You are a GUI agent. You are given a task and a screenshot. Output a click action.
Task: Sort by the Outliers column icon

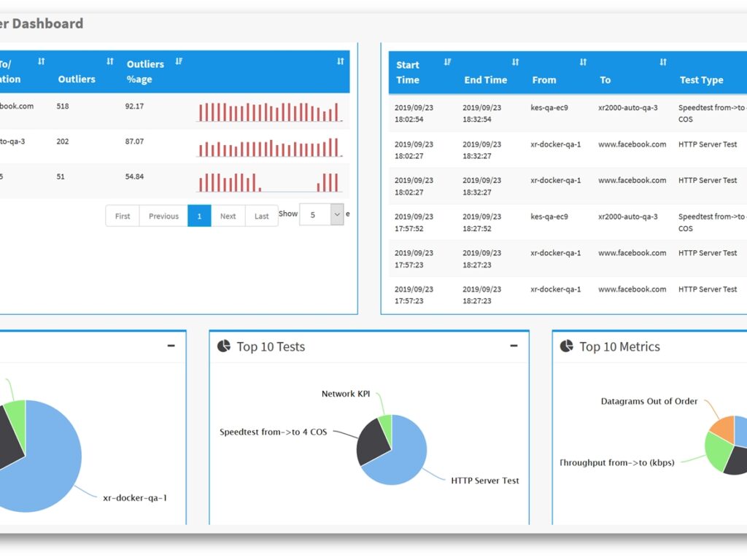point(110,62)
